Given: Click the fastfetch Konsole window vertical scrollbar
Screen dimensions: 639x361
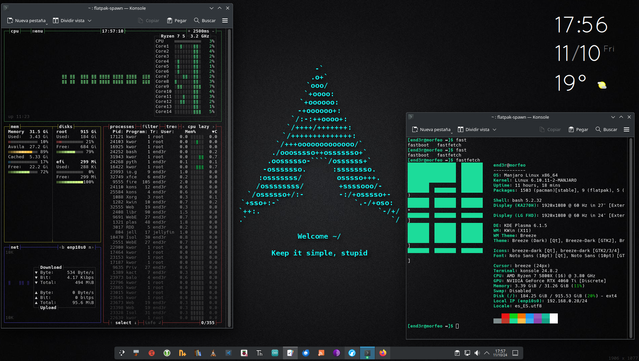Looking at the screenshot, I should tap(631, 238).
